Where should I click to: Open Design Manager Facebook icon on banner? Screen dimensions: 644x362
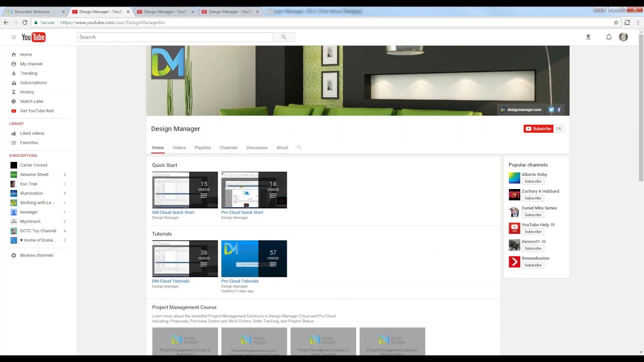pos(559,110)
